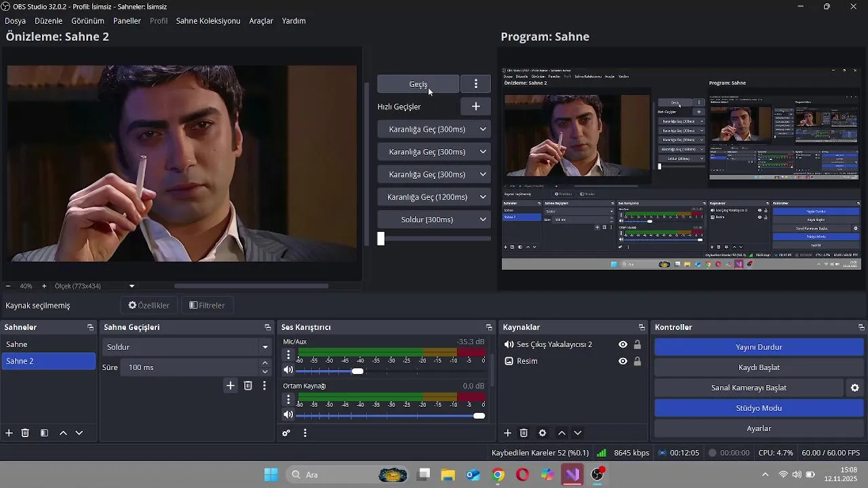Open the Araçlar menu
Viewport: 868px width, 488px height.
(261, 21)
